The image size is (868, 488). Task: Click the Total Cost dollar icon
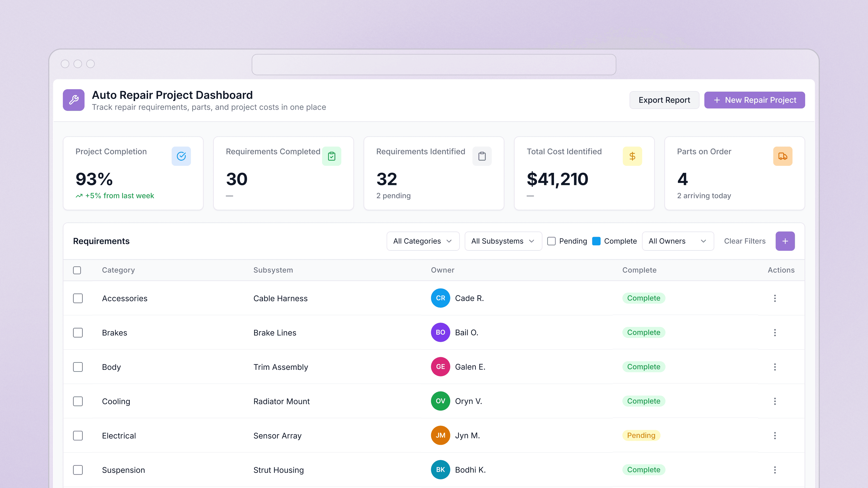tap(632, 156)
